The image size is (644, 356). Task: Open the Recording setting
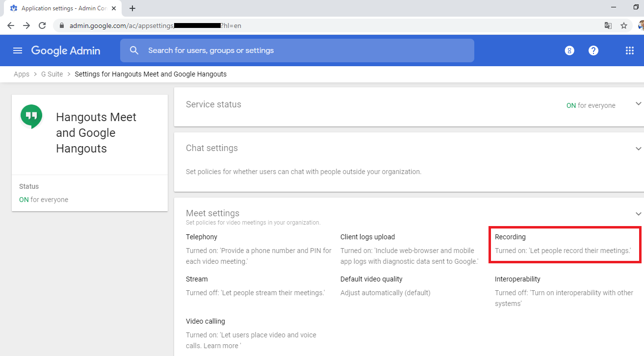coord(510,237)
